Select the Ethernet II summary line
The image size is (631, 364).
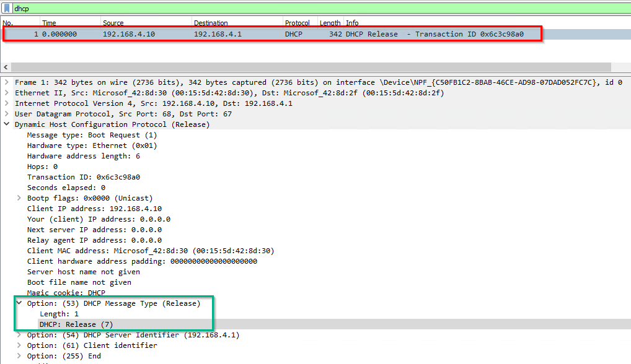click(x=229, y=93)
